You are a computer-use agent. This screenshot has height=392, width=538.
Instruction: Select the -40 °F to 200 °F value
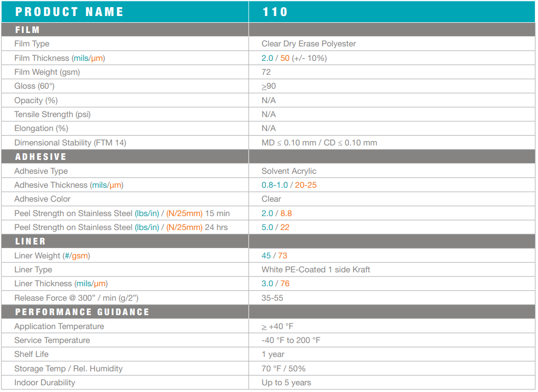tap(291, 340)
